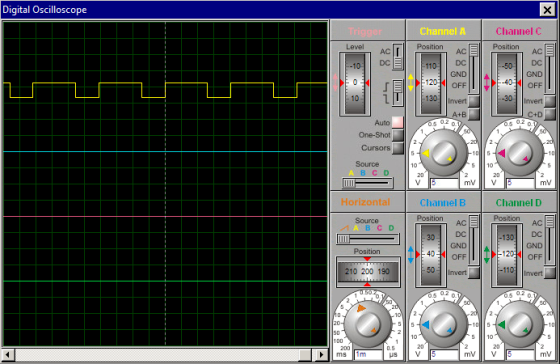Click the trigger edge polarity switch
This screenshot has height=364, width=560.
(398, 93)
